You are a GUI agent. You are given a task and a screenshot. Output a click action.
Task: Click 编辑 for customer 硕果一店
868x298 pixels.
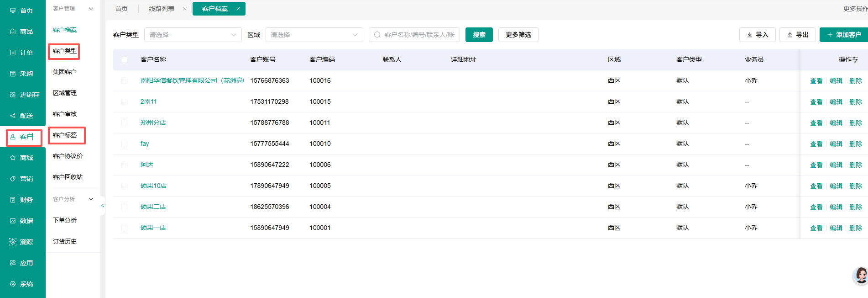[x=836, y=228]
